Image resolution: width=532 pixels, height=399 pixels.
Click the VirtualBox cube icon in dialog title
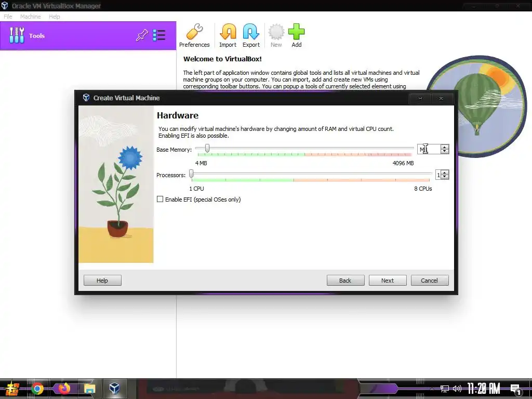click(86, 98)
